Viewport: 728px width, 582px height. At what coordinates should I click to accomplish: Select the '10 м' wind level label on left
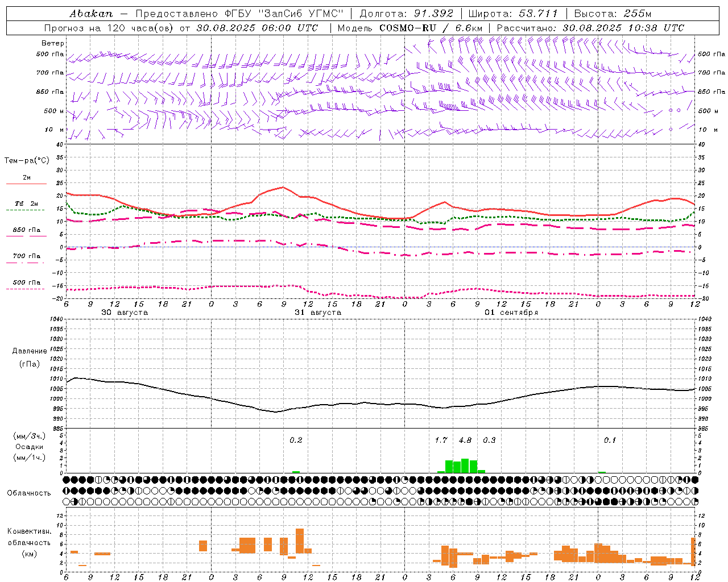coord(55,130)
